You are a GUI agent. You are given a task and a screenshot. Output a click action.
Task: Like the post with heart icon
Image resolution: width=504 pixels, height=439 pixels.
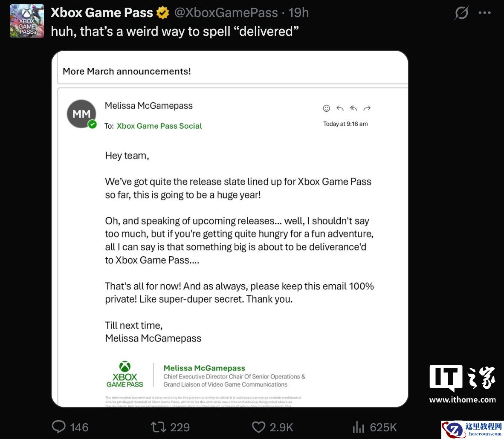[259, 427]
